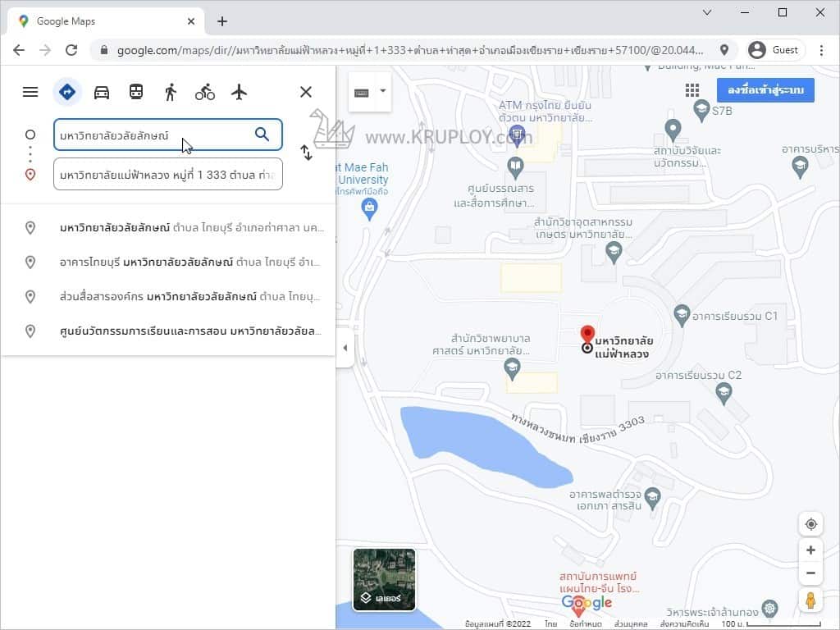Open the Guest profile button
Viewport: 840px width, 630px height.
tap(774, 50)
